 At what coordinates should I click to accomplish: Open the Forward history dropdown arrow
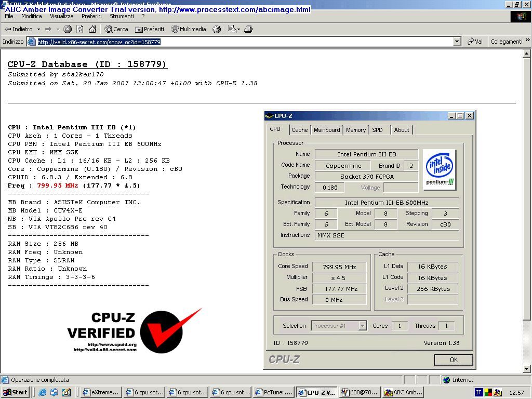pos(58,29)
